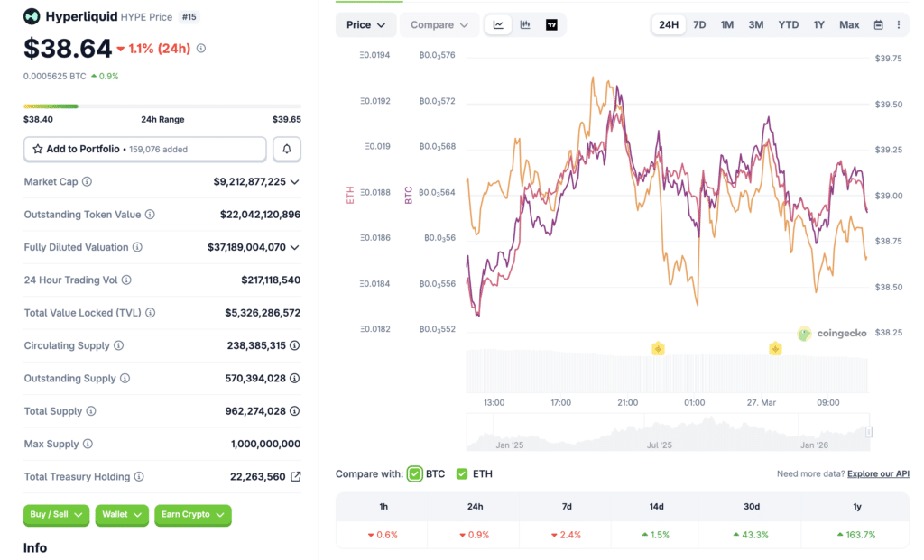This screenshot has width=924, height=560.
Task: Click the #15 rank badge
Action: pos(189,17)
